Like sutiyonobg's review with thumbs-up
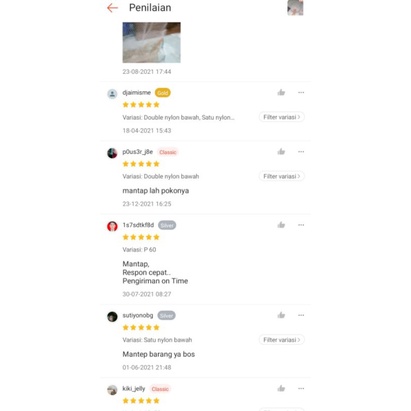Image resolution: width=411 pixels, height=411 pixels. pyautogui.click(x=281, y=315)
